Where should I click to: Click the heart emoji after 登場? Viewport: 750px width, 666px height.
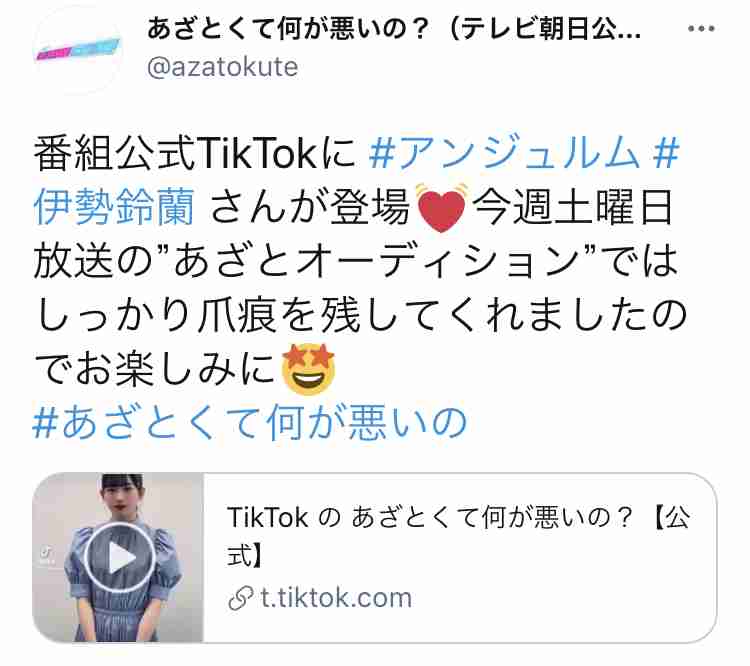[x=441, y=207]
